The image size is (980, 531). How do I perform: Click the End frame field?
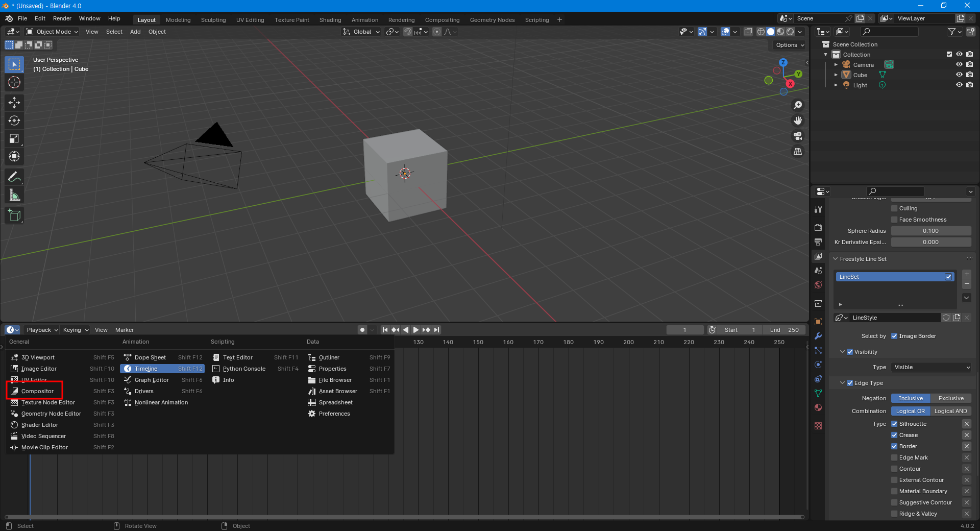point(785,330)
